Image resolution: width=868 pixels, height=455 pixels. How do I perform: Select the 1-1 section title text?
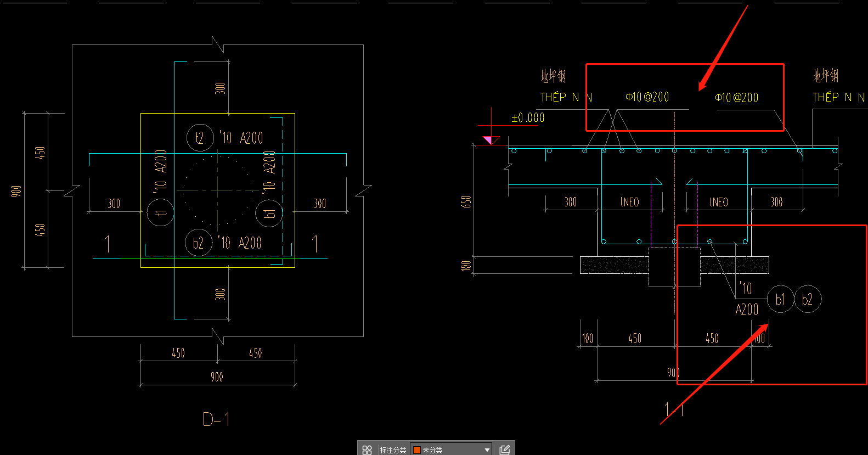(x=674, y=409)
